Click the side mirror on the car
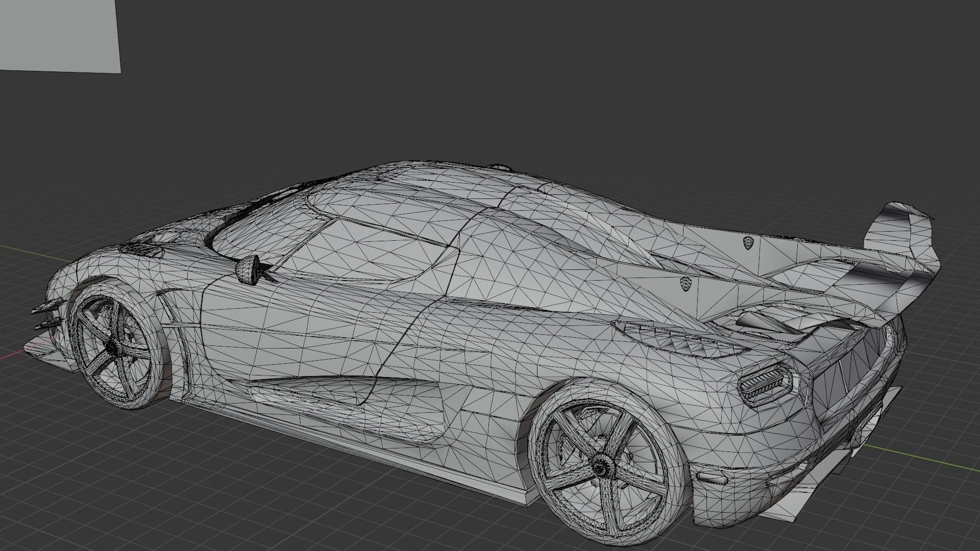Screen dimensions: 980x551 point(249,269)
